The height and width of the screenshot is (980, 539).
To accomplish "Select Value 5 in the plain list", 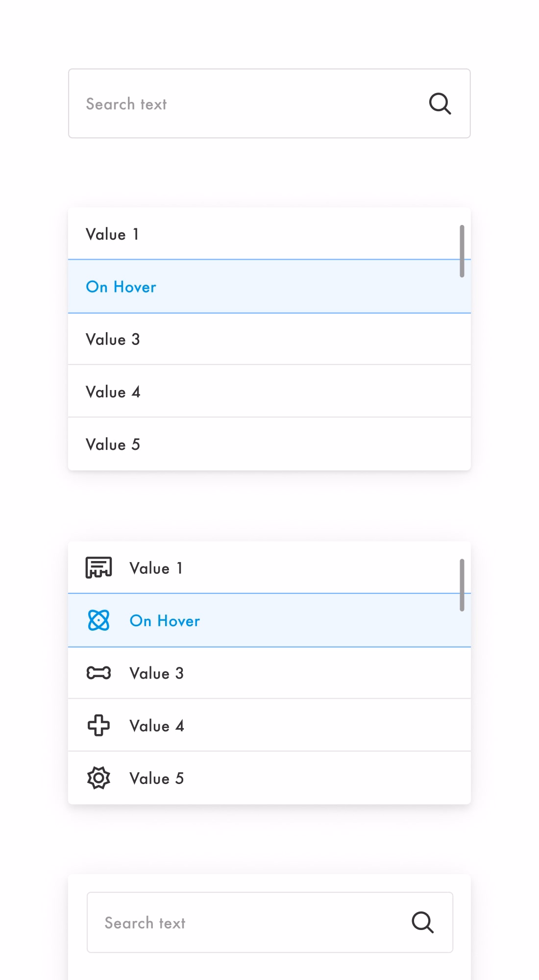I will (269, 444).
